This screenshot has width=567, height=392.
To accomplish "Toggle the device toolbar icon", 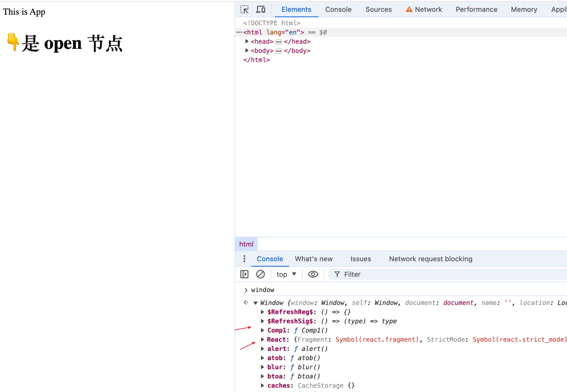I will [x=261, y=9].
